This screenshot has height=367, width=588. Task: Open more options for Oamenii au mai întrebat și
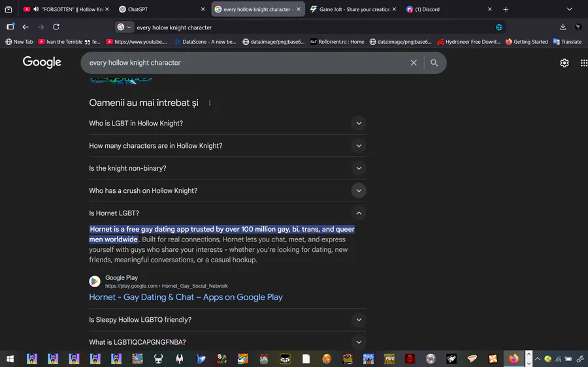pos(210,103)
